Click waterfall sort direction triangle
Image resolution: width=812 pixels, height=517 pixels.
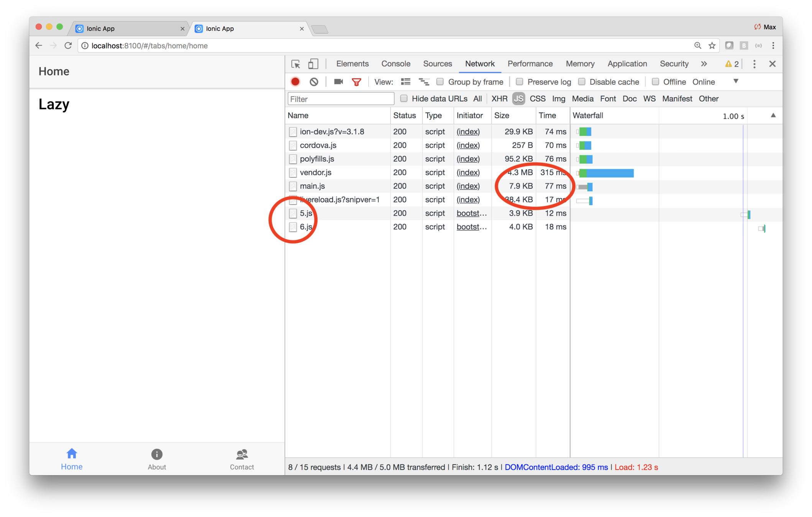pos(773,115)
